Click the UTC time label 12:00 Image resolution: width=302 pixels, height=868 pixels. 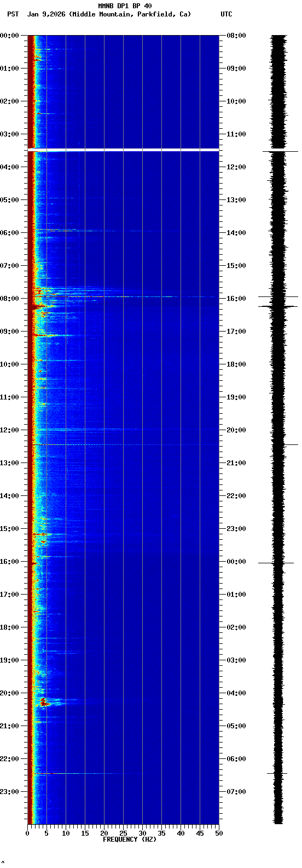pyautogui.click(x=236, y=167)
